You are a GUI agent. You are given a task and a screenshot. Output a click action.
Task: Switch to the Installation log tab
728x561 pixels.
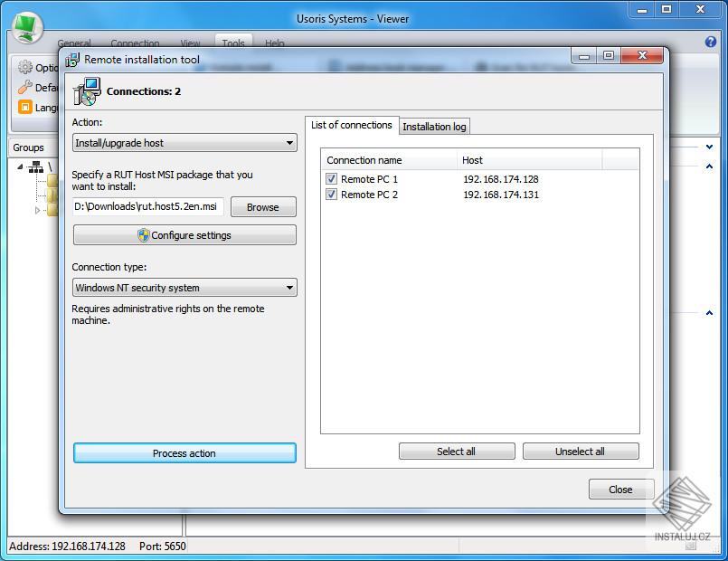(x=434, y=126)
